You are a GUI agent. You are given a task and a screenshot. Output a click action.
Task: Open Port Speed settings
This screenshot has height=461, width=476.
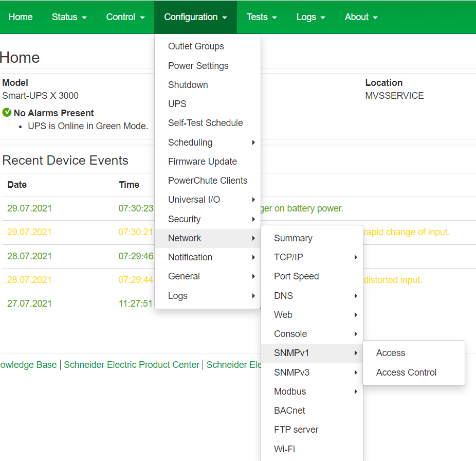312,276
